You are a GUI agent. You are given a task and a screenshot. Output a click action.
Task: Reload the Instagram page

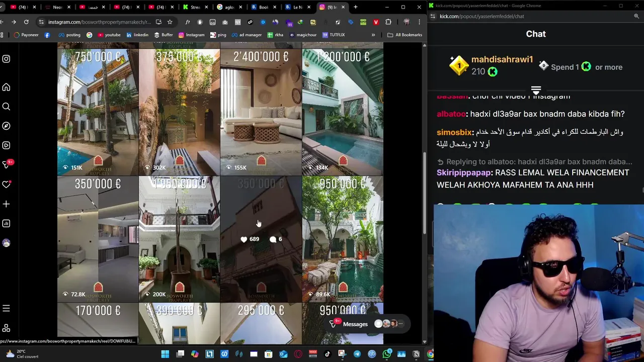click(x=26, y=22)
